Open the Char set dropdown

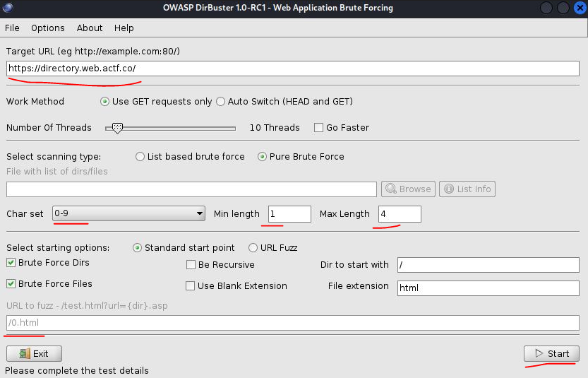(128, 213)
